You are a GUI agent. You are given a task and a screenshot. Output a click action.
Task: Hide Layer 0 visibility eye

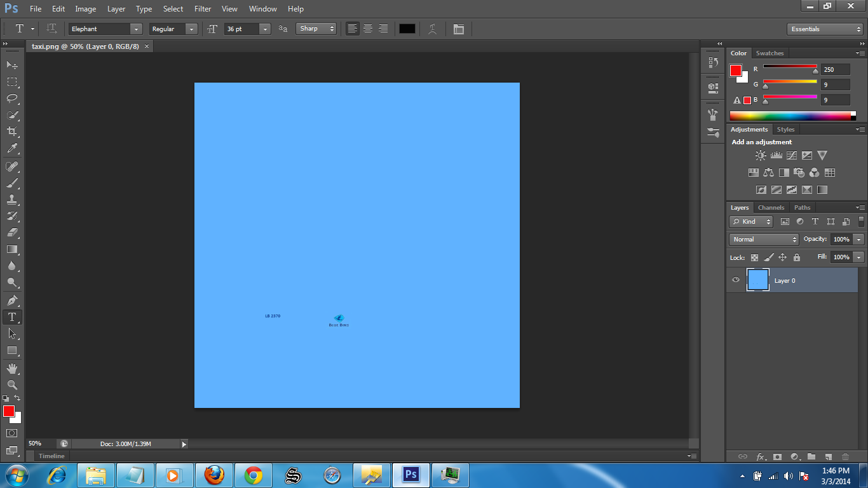pyautogui.click(x=736, y=280)
